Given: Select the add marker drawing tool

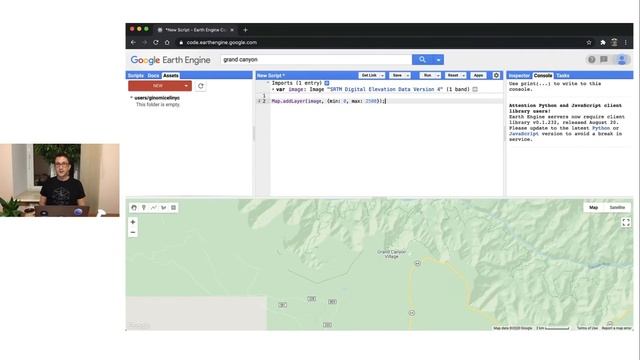Looking at the screenshot, I should tap(144, 208).
